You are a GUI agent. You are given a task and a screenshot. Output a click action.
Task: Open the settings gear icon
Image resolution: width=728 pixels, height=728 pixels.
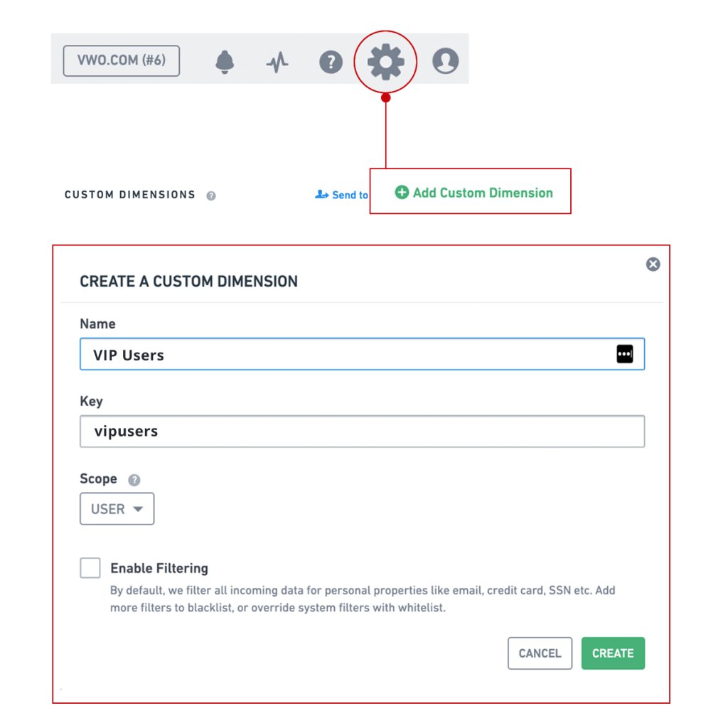[x=385, y=61]
